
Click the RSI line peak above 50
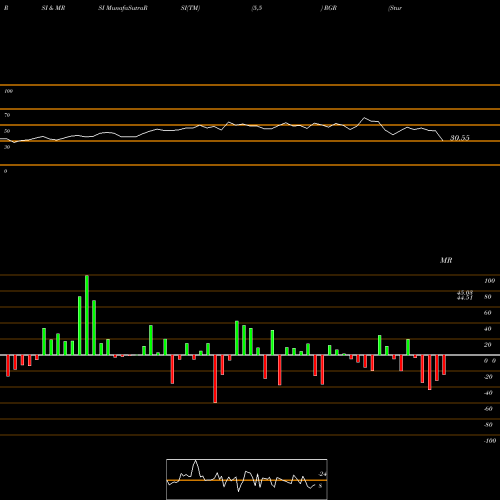tap(364, 118)
